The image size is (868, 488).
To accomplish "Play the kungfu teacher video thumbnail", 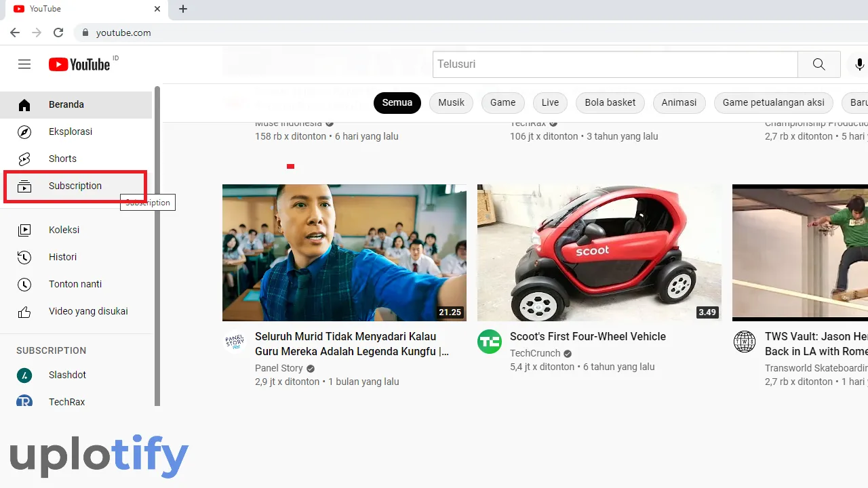I will 344,253.
